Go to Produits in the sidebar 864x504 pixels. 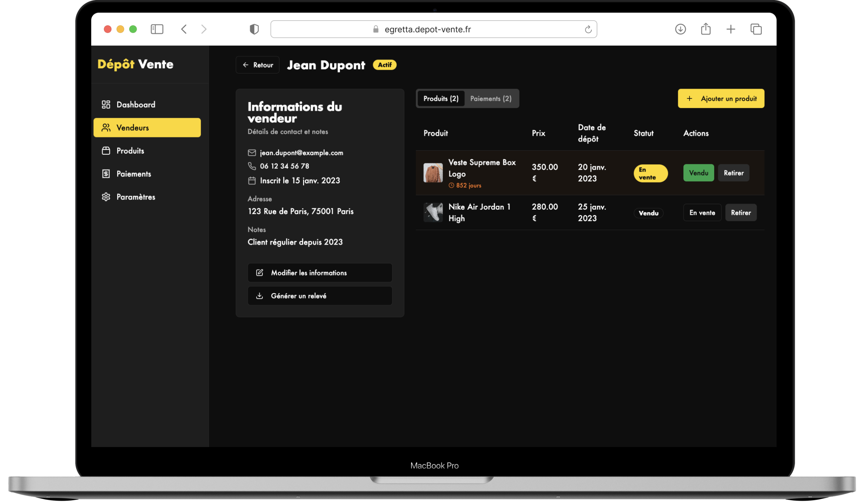coord(130,151)
